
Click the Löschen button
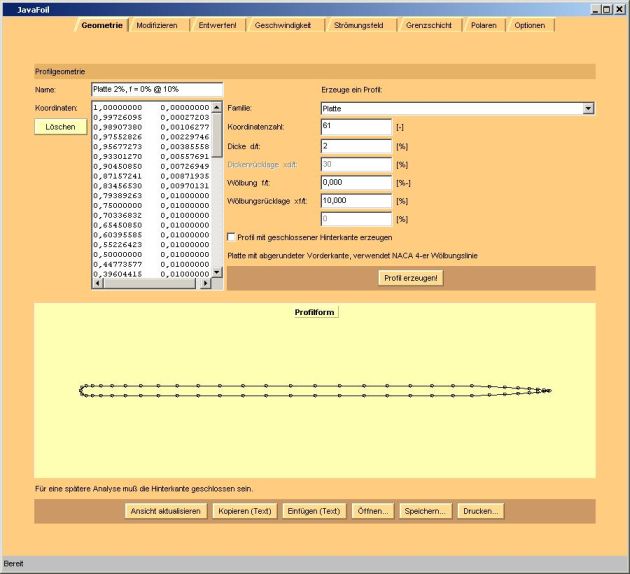60,127
